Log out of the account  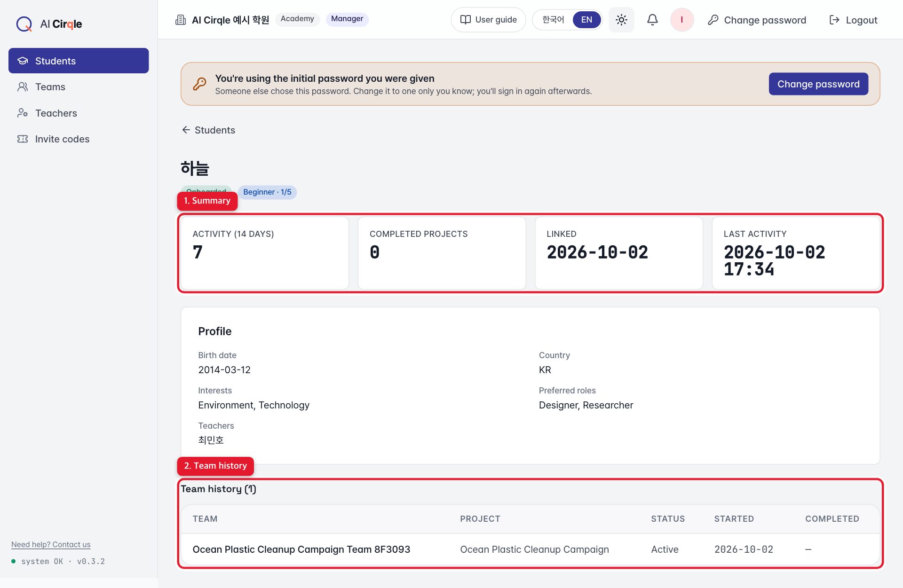853,20
